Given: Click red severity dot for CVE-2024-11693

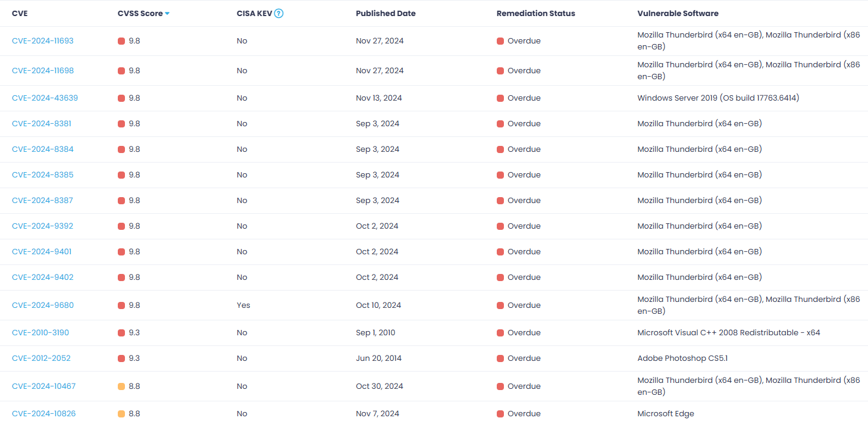Looking at the screenshot, I should [121, 41].
